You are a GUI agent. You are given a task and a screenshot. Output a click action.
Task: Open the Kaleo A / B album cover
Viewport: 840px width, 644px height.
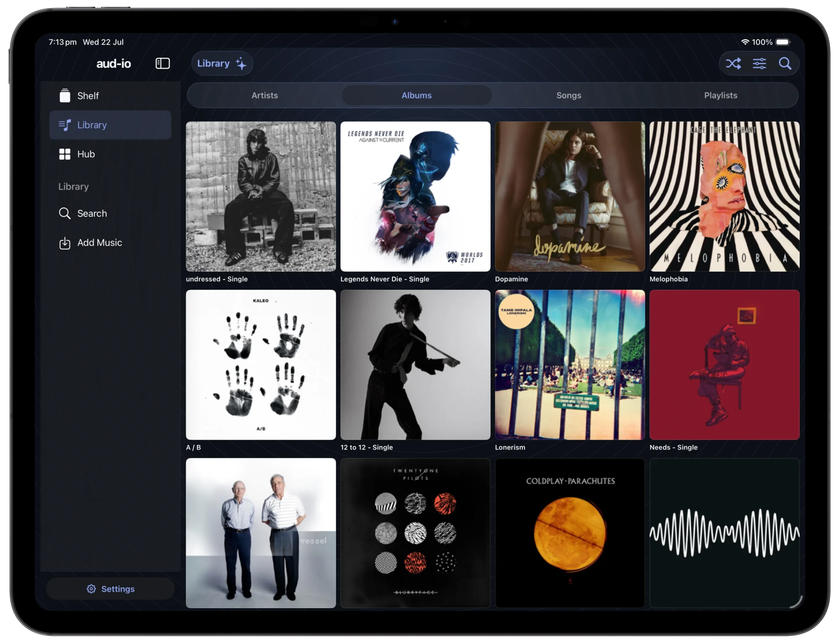261,365
